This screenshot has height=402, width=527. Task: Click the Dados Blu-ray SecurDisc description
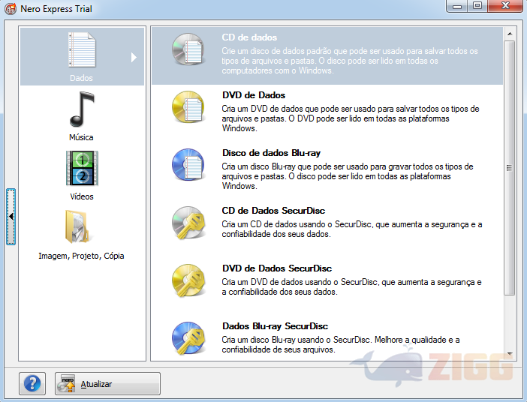pos(340,345)
